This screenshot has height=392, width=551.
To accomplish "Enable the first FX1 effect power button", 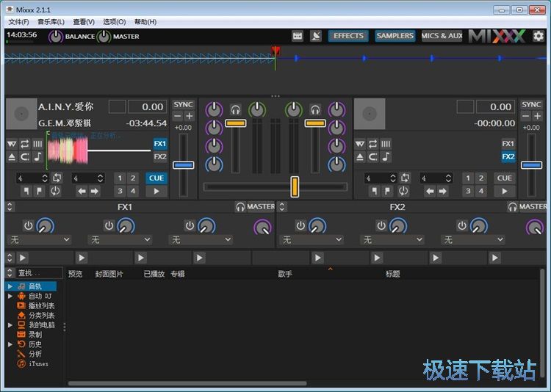I will pos(28,226).
